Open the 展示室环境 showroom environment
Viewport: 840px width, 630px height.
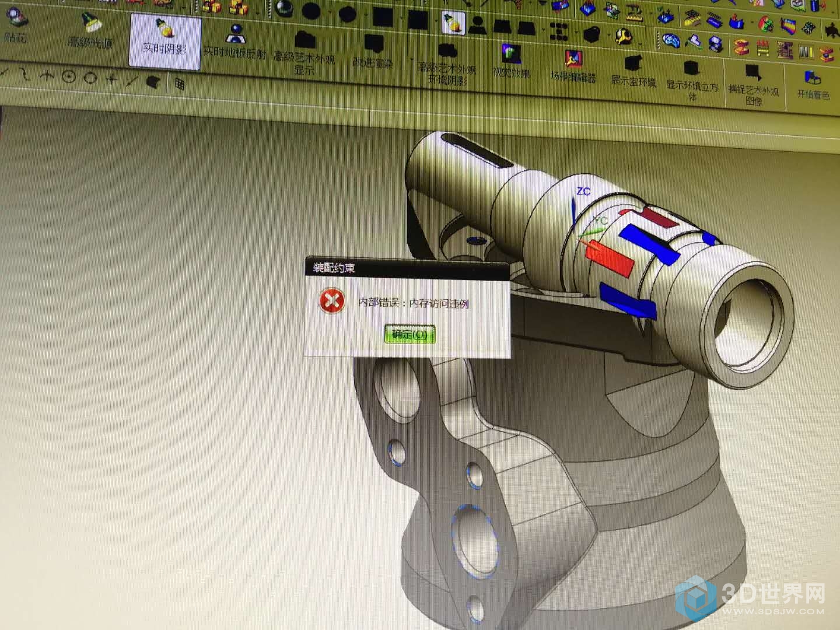pos(633,71)
